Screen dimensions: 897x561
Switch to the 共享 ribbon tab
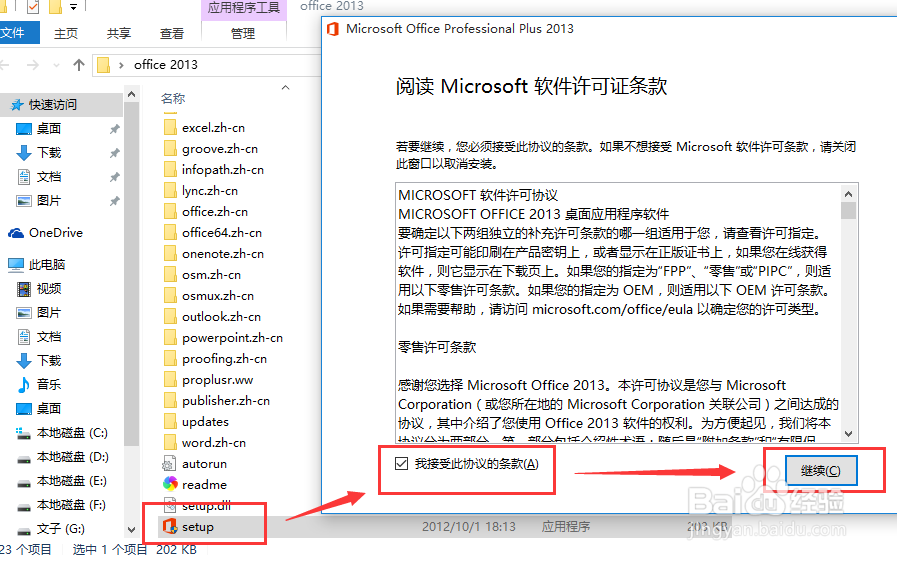[118, 34]
